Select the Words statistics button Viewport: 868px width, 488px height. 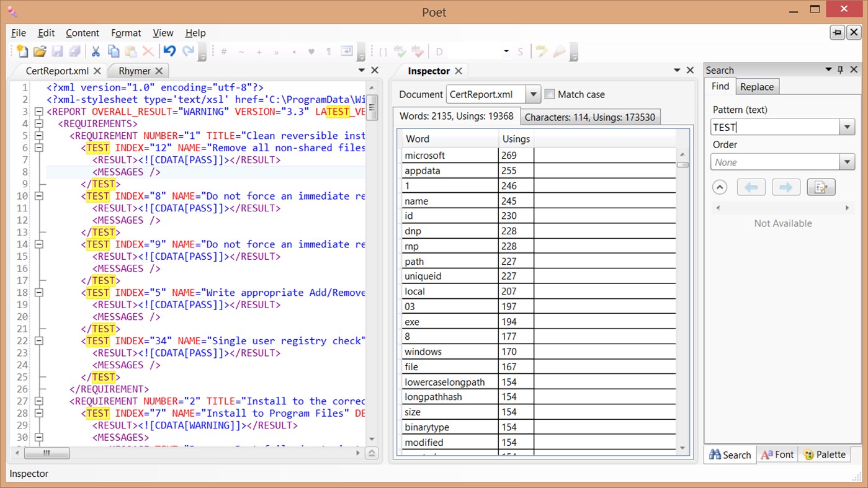(457, 116)
